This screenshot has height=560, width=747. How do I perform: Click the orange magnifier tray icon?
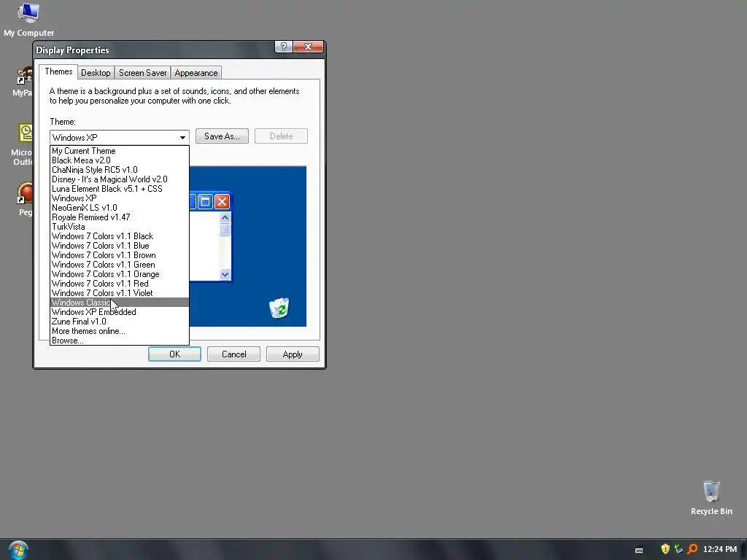(692, 549)
